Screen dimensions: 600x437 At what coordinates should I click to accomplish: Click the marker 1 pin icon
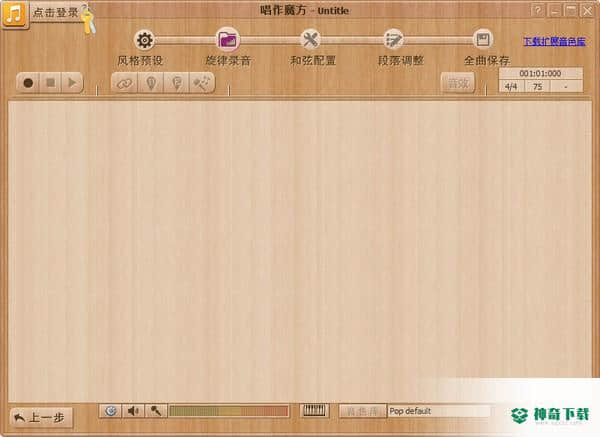tap(151, 83)
